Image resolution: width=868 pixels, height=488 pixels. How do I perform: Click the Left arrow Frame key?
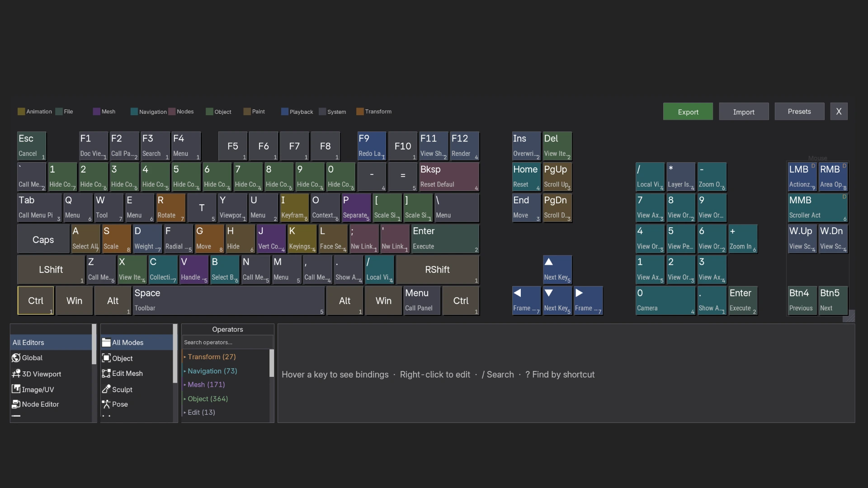(526, 300)
